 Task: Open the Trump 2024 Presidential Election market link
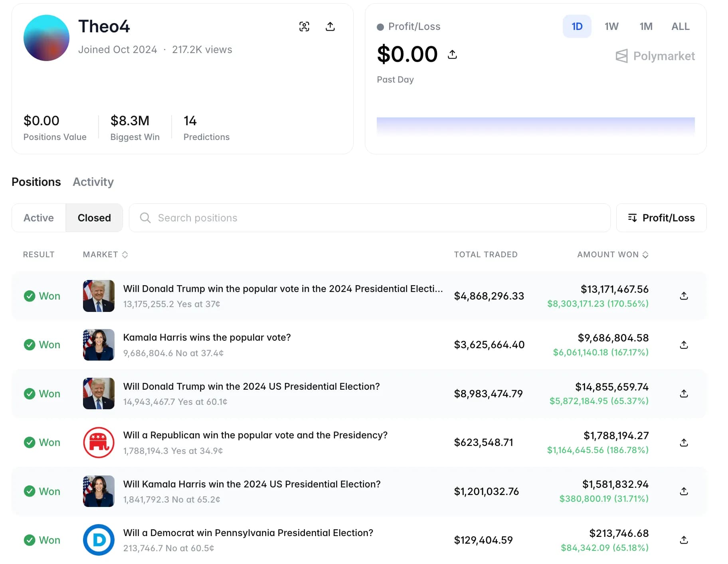click(x=251, y=386)
